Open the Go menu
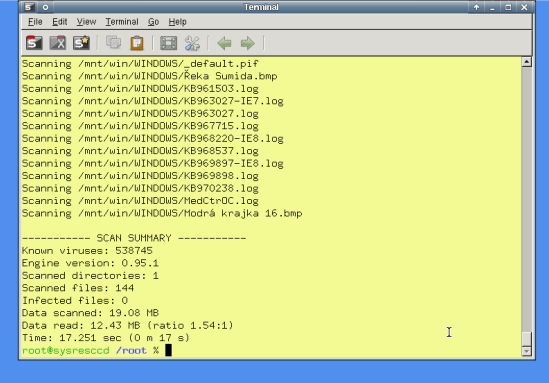The image size is (549, 383). click(153, 22)
